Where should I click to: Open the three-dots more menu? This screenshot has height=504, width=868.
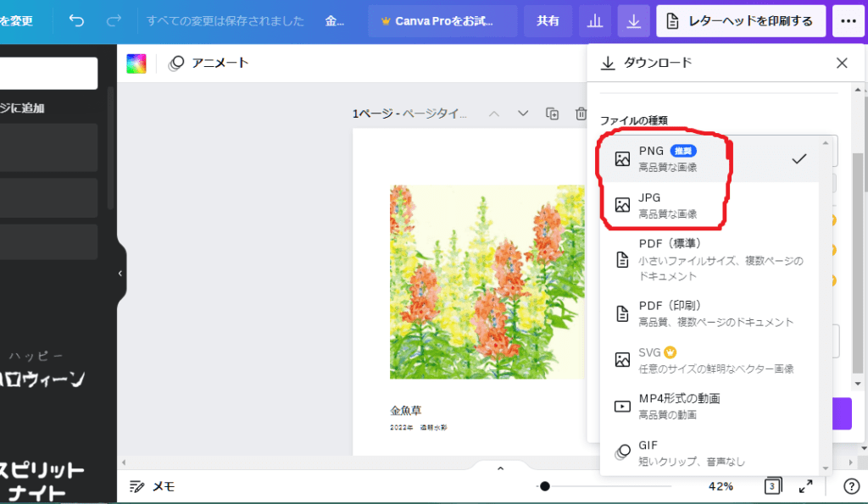[849, 21]
